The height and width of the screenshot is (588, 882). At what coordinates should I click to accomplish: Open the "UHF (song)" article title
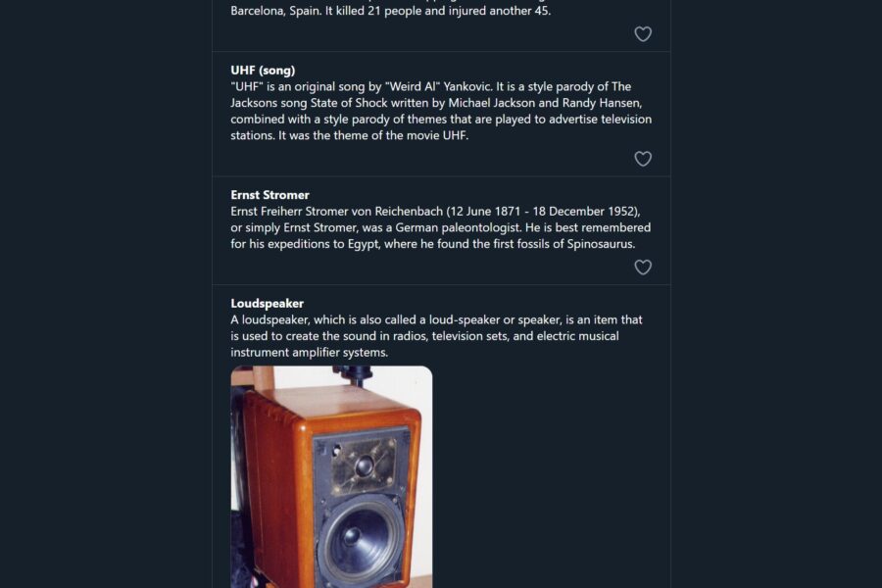click(263, 71)
